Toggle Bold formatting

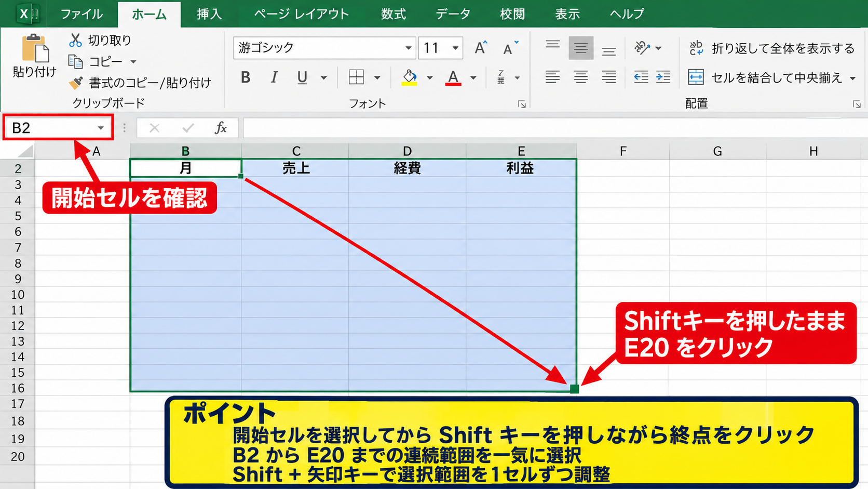[246, 77]
